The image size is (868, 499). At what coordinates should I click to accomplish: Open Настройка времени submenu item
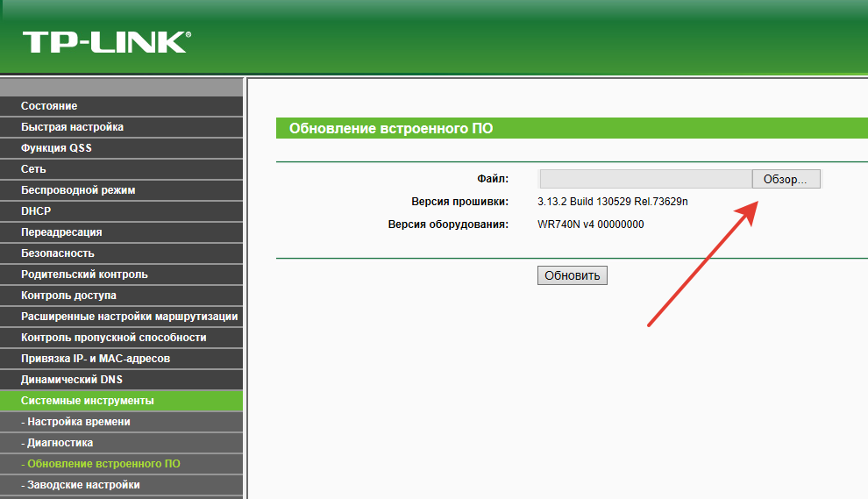pos(121,422)
